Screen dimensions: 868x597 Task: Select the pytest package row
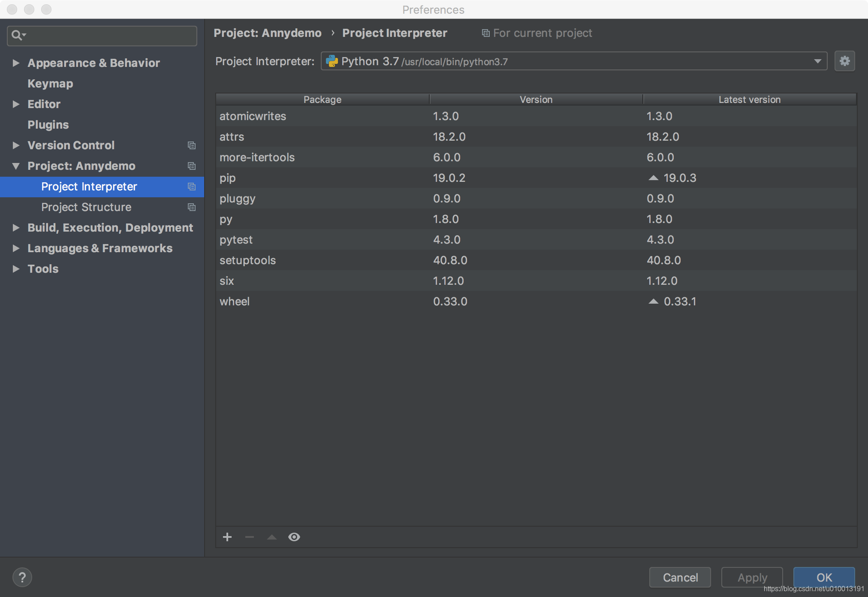pyautogui.click(x=536, y=240)
